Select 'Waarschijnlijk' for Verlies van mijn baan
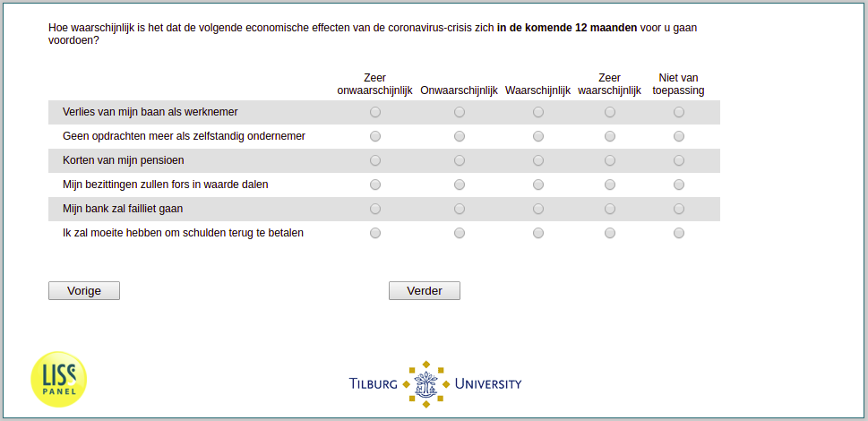Screen dimensions: 868x421 (538, 112)
